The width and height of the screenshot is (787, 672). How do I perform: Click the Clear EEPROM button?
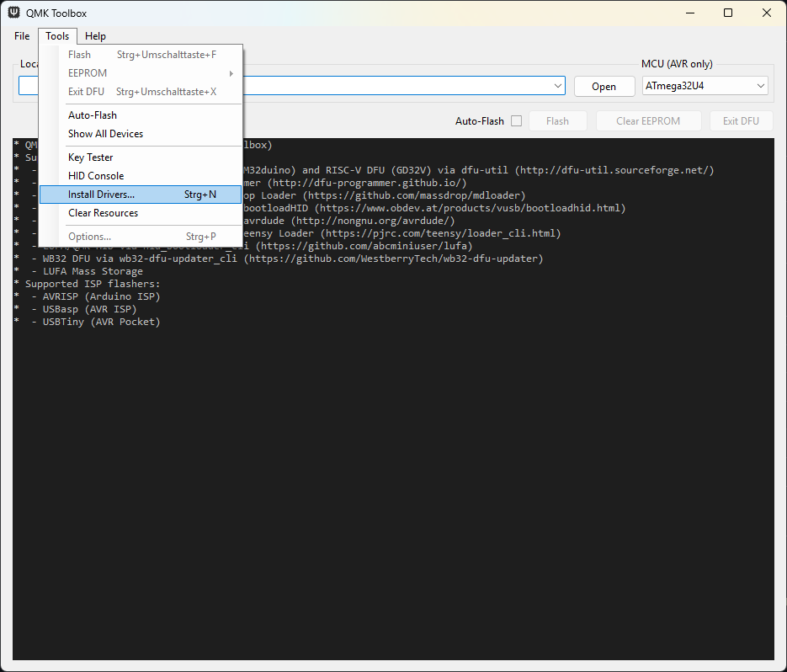pyautogui.click(x=648, y=121)
